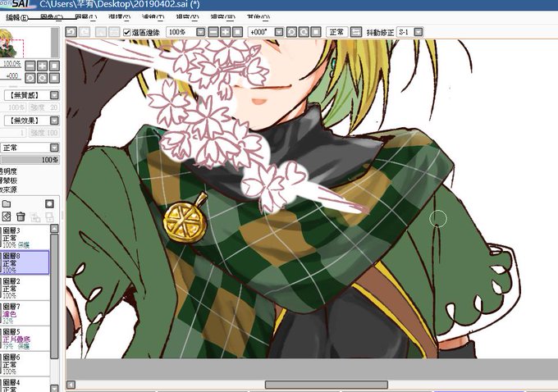Select layer 圖層7 with 濾色 mode

point(25,312)
